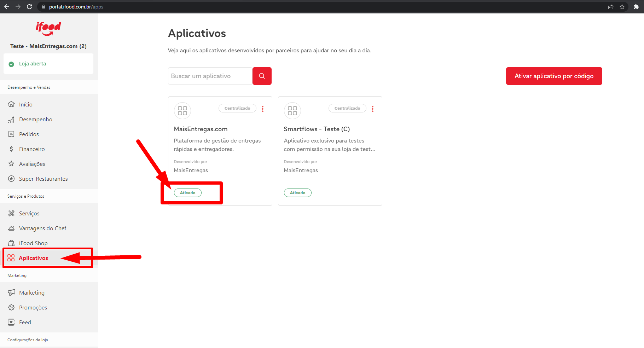This screenshot has height=348, width=644.
Task: Click the browser address bar URL
Action: click(76, 7)
